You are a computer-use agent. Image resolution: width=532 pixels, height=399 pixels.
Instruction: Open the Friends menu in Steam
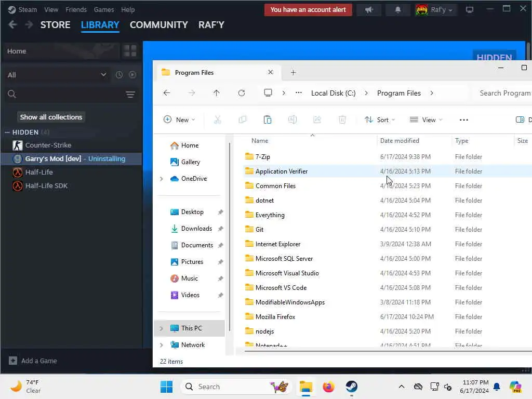pos(76,10)
